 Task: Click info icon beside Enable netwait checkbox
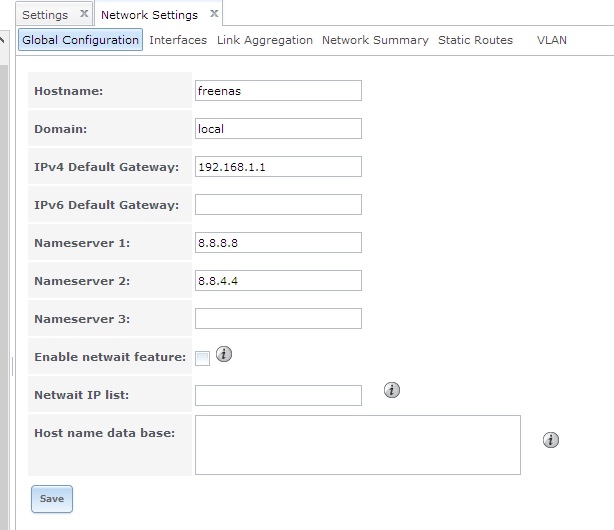click(224, 354)
